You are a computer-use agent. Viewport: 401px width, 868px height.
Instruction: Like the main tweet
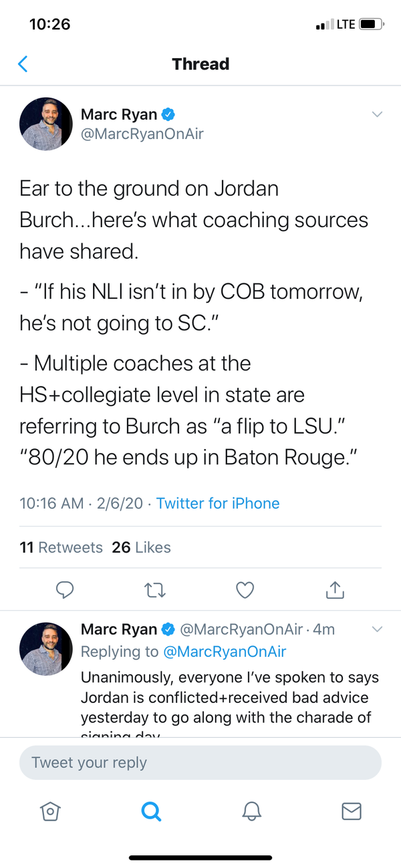click(245, 589)
